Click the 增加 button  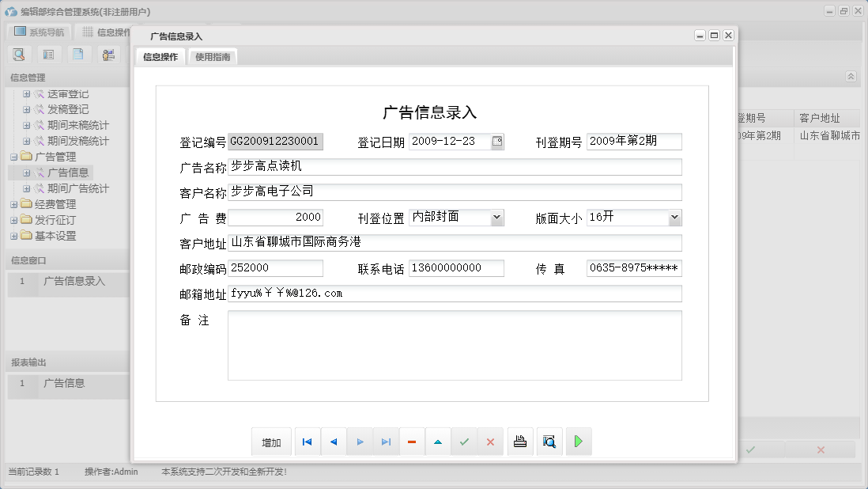tap(271, 442)
